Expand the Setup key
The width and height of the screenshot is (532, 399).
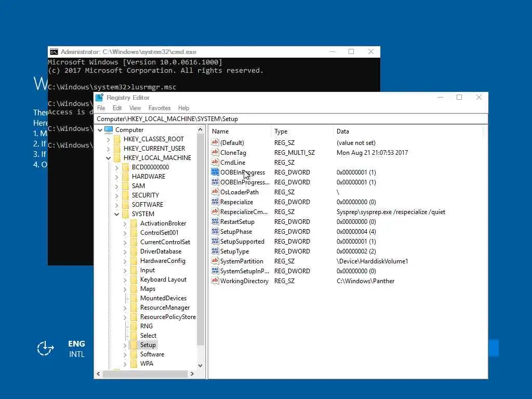pyautogui.click(x=125, y=345)
